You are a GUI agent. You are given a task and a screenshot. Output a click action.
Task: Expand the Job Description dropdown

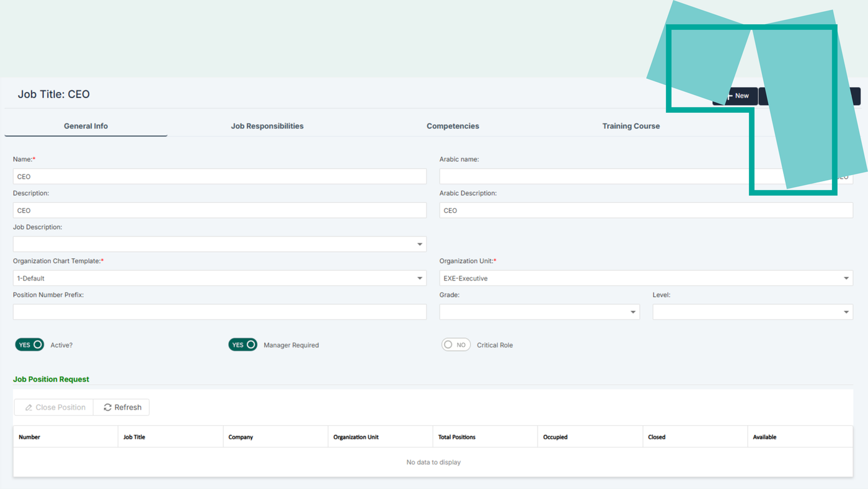coord(420,244)
